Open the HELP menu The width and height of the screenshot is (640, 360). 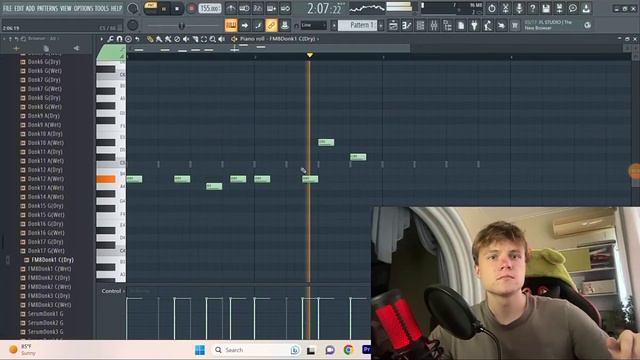[x=117, y=8]
